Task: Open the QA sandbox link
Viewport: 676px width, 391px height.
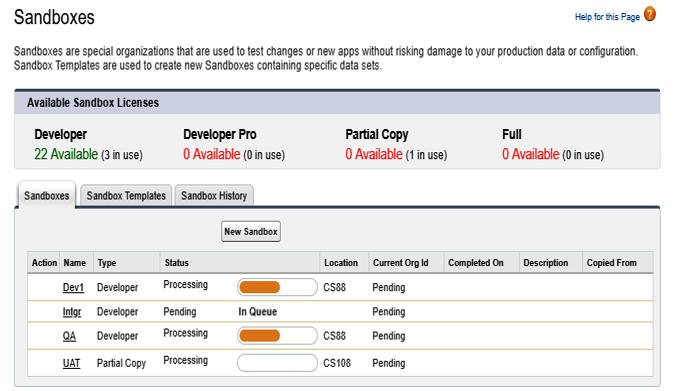Action: pyautogui.click(x=69, y=336)
